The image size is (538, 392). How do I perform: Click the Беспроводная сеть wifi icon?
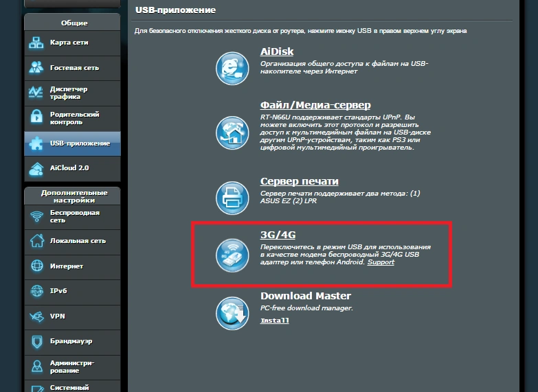[36, 217]
